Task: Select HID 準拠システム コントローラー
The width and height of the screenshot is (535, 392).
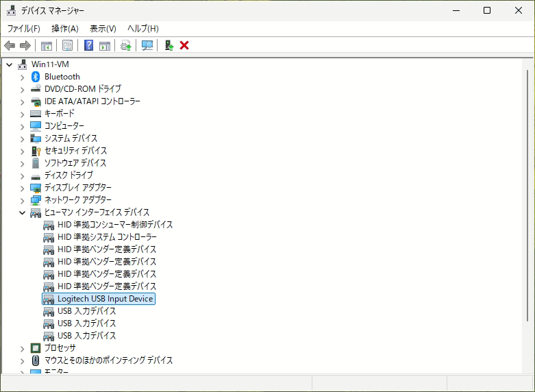Action: tap(107, 237)
